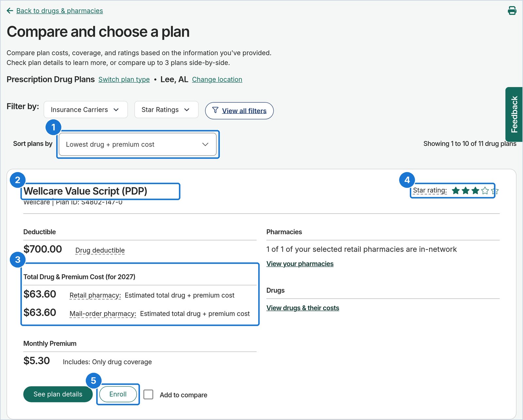Click the print page icon
The width and height of the screenshot is (523, 420).
tap(512, 11)
